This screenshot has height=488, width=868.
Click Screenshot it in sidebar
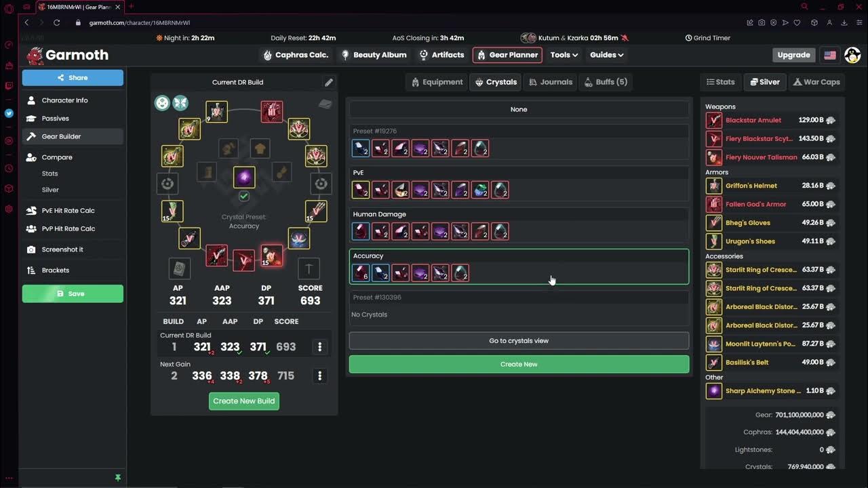73,249
